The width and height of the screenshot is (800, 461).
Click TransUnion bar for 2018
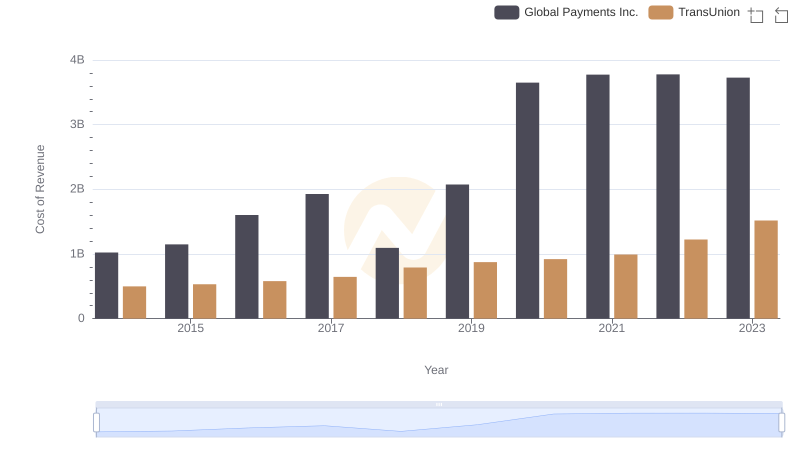click(x=415, y=293)
